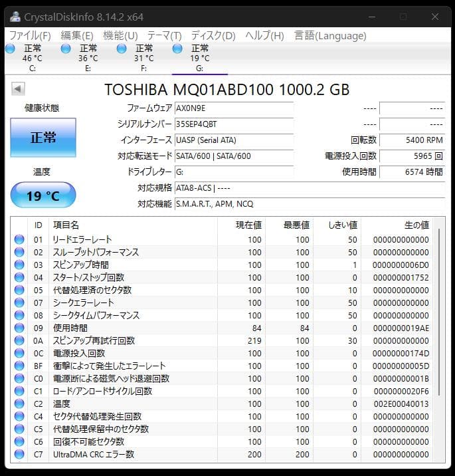
Task: Open the ヘルプ(H) menu
Action: point(264,36)
